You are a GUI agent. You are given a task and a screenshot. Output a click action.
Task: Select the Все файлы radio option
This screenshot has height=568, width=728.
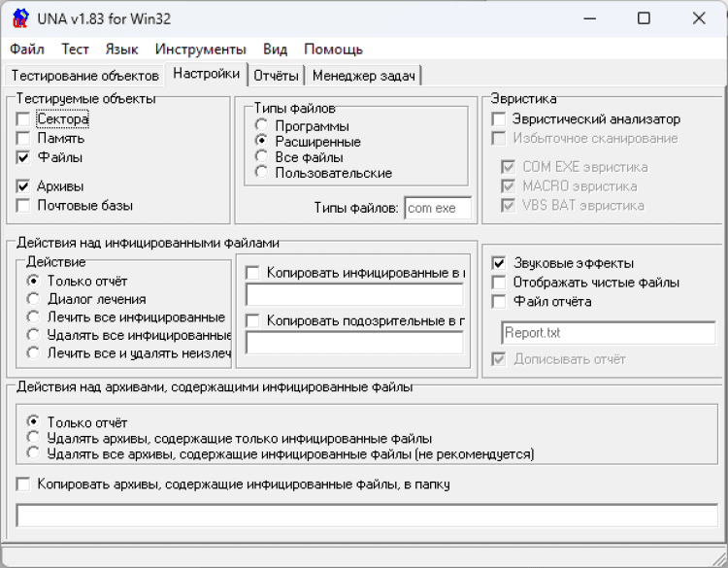261,156
